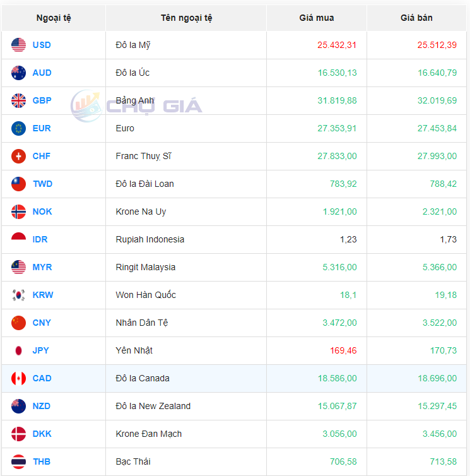Click the Canadian flag icon beside CAD
The width and height of the screenshot is (470, 476).
tap(19, 378)
